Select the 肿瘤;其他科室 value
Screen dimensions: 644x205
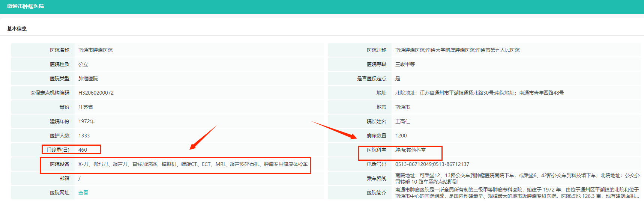tap(411, 150)
